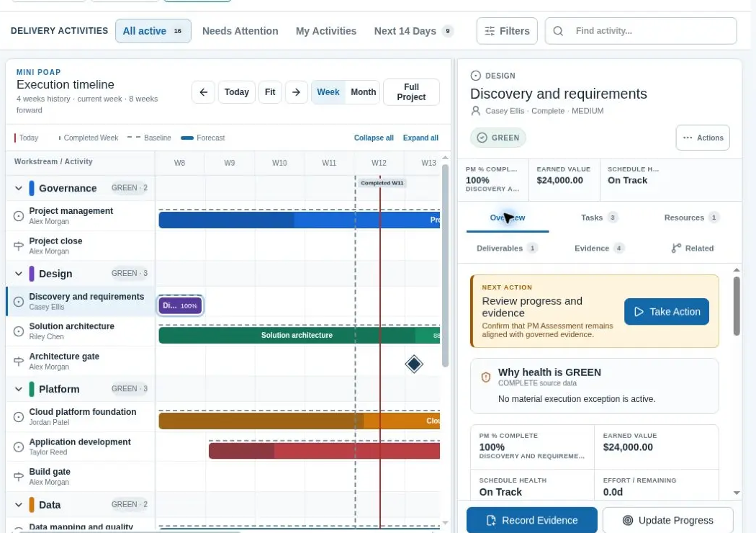Click the checkmark icon in the GREEN badge

pos(482,138)
